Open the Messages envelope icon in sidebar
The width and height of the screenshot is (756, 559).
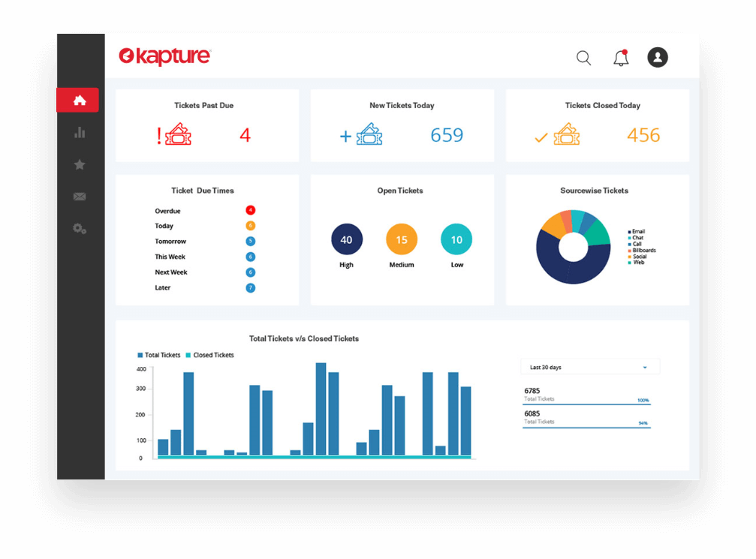click(79, 196)
